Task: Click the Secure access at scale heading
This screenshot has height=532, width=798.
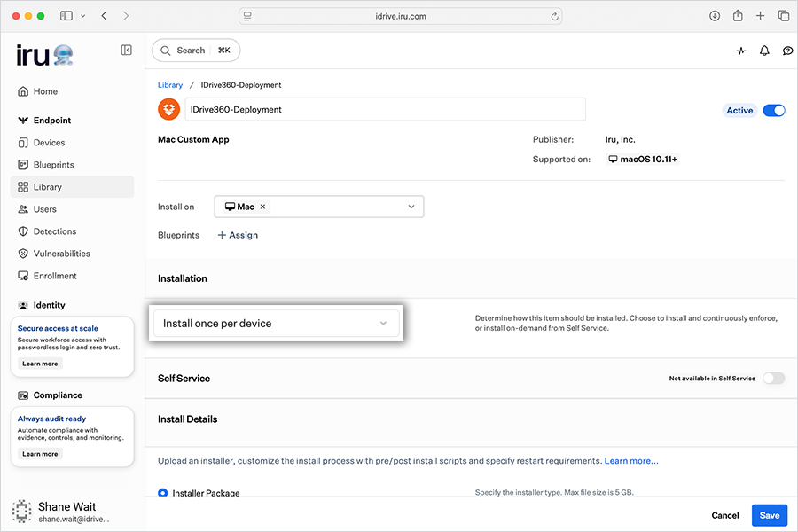Action: [58, 328]
